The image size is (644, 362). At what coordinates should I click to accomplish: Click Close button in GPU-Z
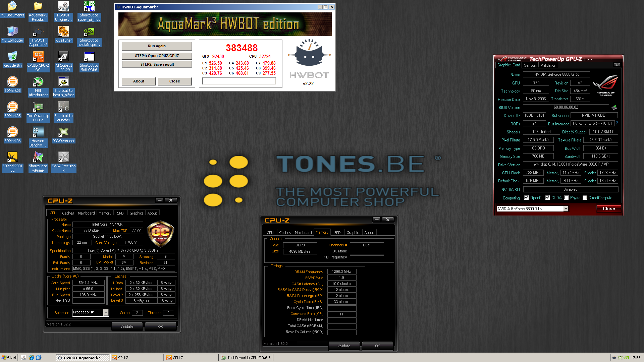(x=609, y=208)
